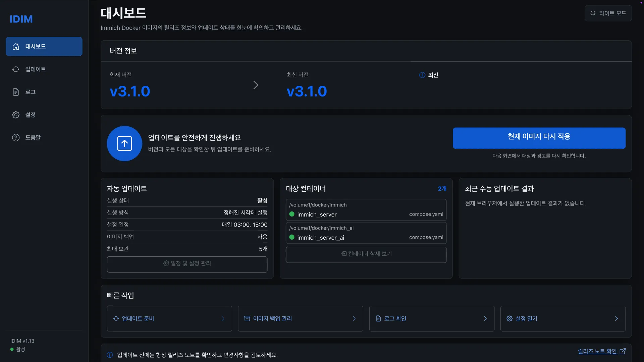
Task: Click chevron arrow on 이미지 백업 관리 card
Action: 354,318
